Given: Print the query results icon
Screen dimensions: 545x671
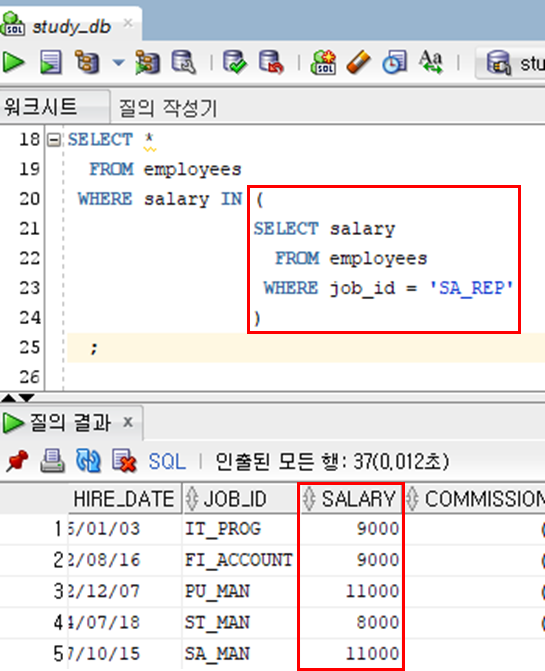Looking at the screenshot, I should coord(53,461).
